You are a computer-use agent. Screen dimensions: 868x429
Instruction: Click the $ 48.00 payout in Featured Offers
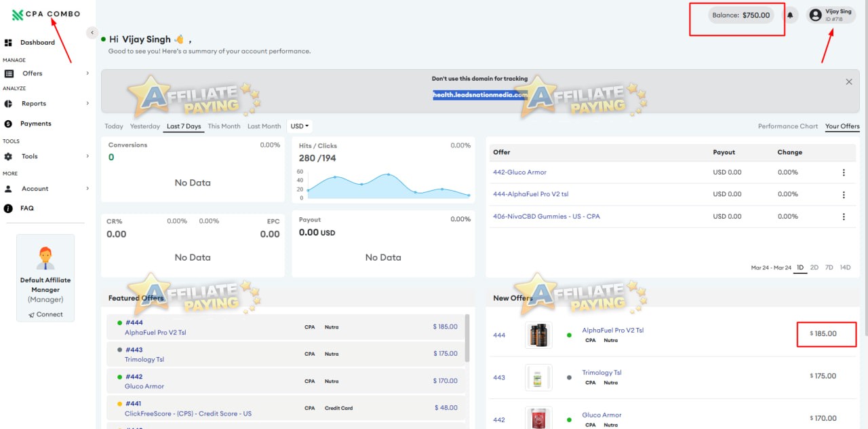click(x=446, y=408)
